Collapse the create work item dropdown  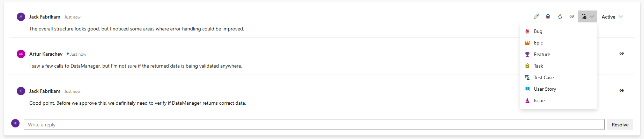pos(587,16)
